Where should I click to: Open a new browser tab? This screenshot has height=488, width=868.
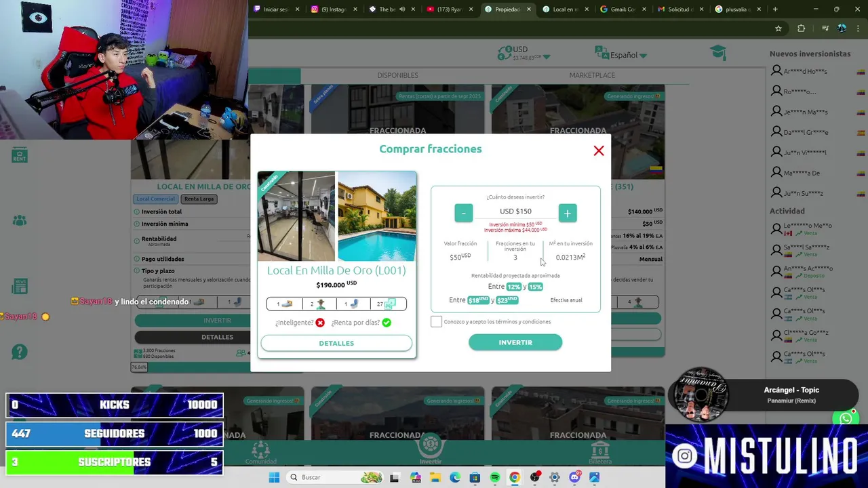[x=775, y=9]
